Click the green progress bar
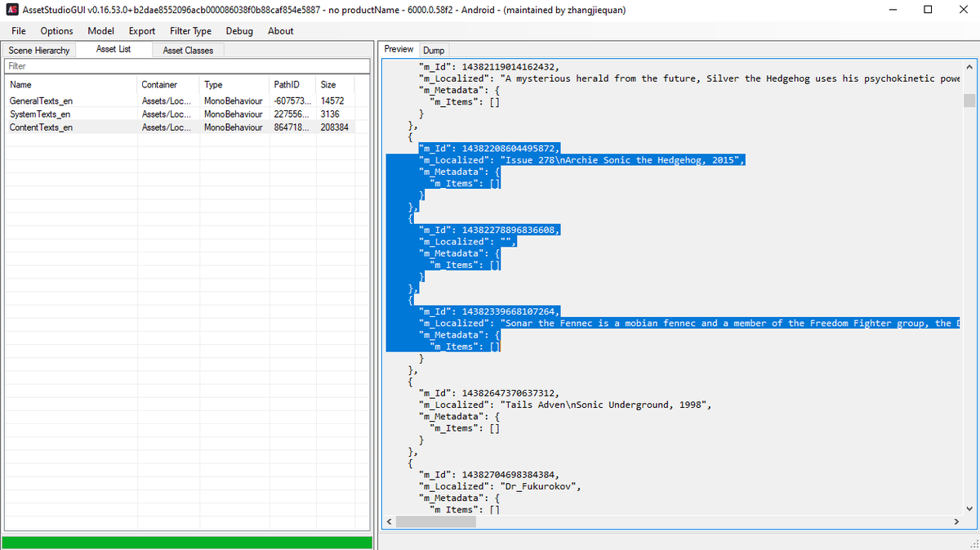This screenshot has height=550, width=980. [187, 543]
